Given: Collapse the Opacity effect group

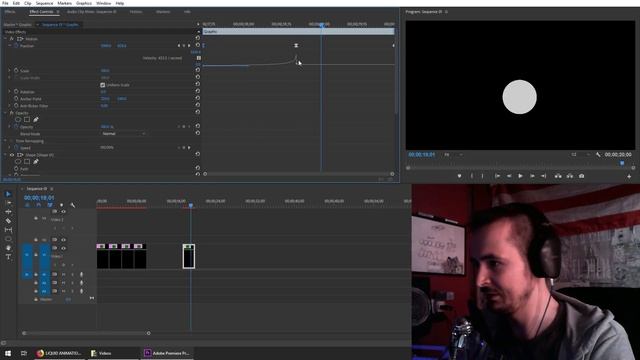Looking at the screenshot, I should click(x=5, y=113).
